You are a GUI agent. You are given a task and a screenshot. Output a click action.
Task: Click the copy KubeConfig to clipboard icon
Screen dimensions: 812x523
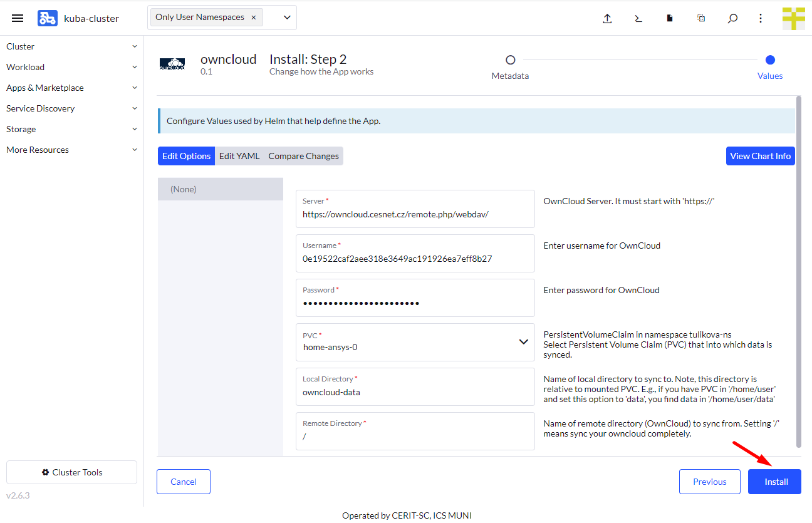pyautogui.click(x=701, y=18)
